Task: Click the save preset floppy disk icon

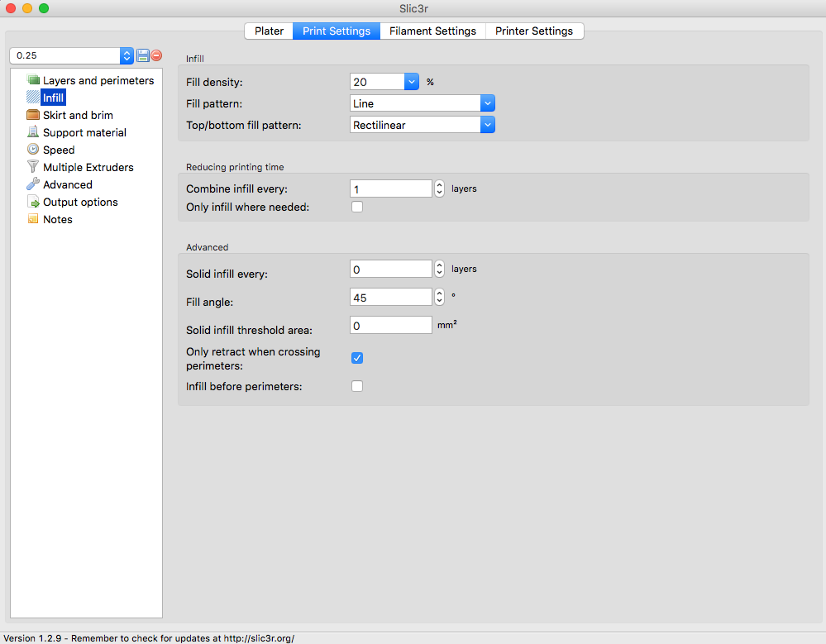Action: pos(143,55)
